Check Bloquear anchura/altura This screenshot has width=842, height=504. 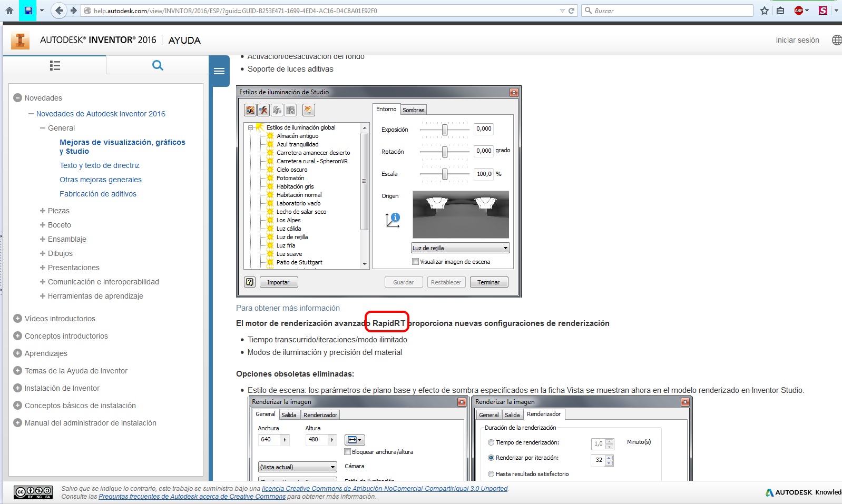point(347,452)
